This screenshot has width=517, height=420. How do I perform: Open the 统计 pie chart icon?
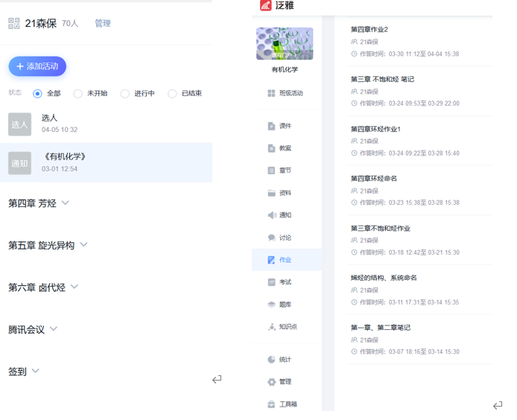pyautogui.click(x=271, y=360)
